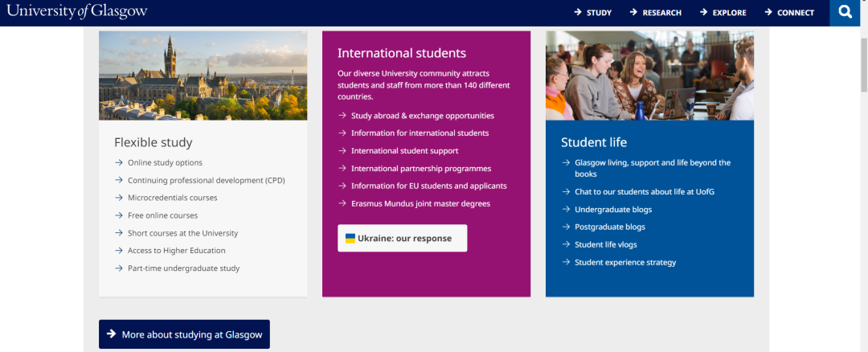This screenshot has height=352, width=868.
Task: Open Short courses at the University link
Action: (x=182, y=233)
